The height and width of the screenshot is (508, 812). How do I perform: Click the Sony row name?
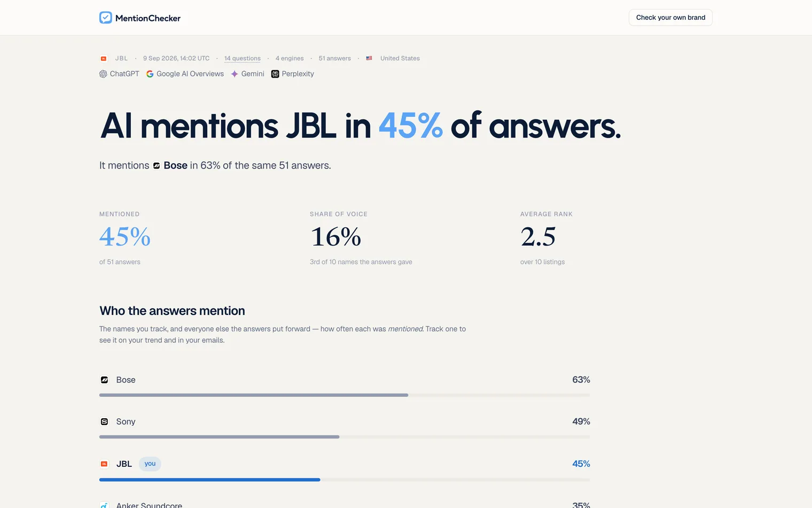[126, 421]
